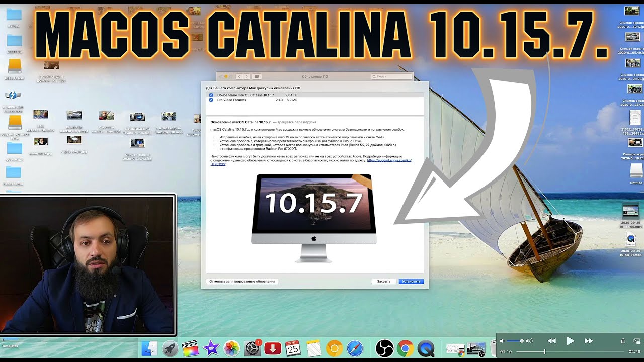644x362 pixels.
Task: Open OBS Studio in the dock
Action: click(x=384, y=348)
